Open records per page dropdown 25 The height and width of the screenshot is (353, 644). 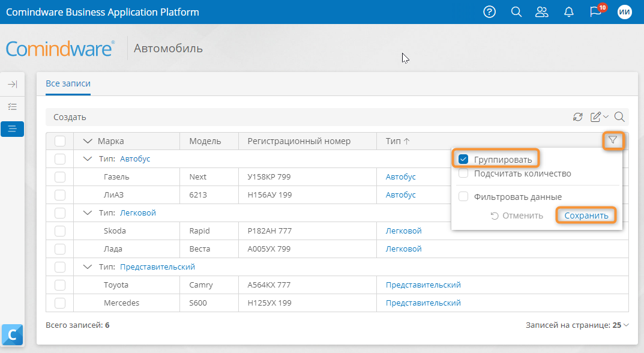point(621,325)
